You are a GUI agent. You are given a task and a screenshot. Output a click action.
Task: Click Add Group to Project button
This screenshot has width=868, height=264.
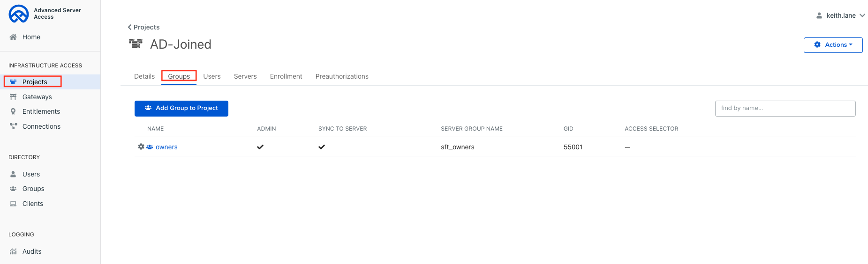coord(181,108)
